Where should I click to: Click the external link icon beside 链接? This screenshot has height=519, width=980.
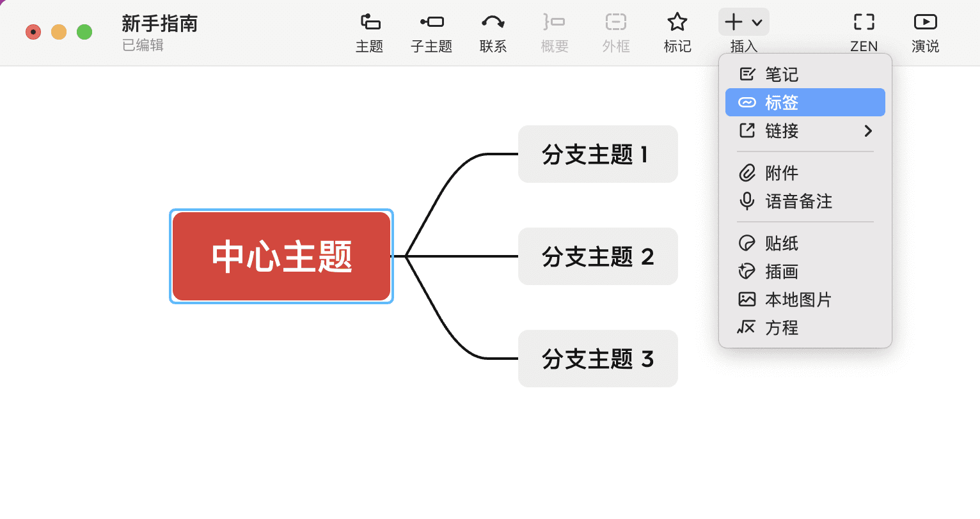click(x=747, y=130)
